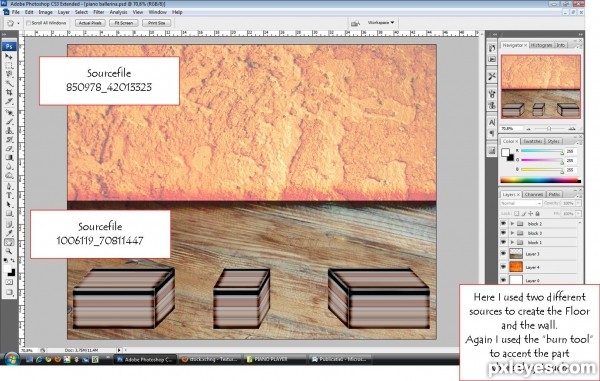
Task: Hide Layer 3 visibility eye
Action: [x=503, y=254]
